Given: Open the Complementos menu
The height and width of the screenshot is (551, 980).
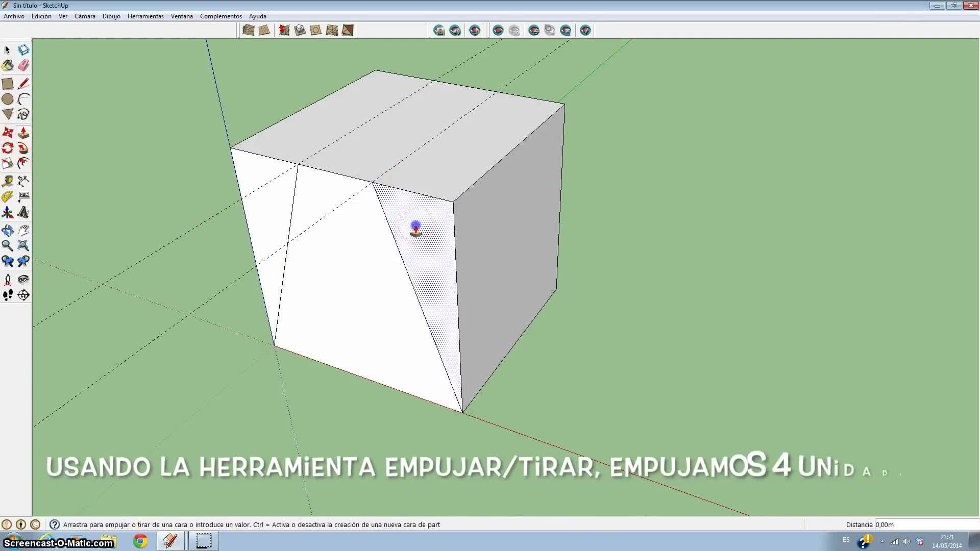Looking at the screenshot, I should pos(220,16).
